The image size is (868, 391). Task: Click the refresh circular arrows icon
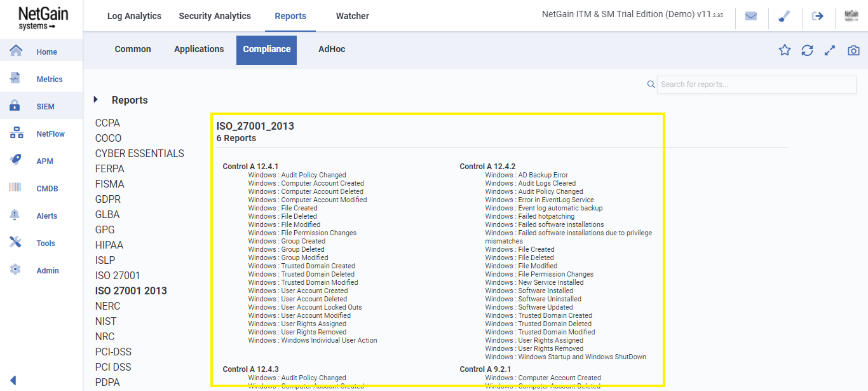pos(807,50)
